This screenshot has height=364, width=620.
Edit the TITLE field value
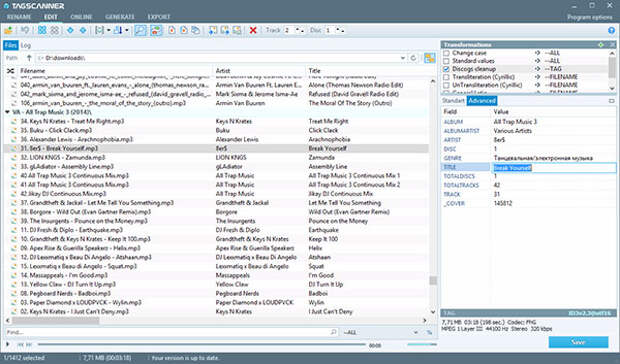(554, 168)
